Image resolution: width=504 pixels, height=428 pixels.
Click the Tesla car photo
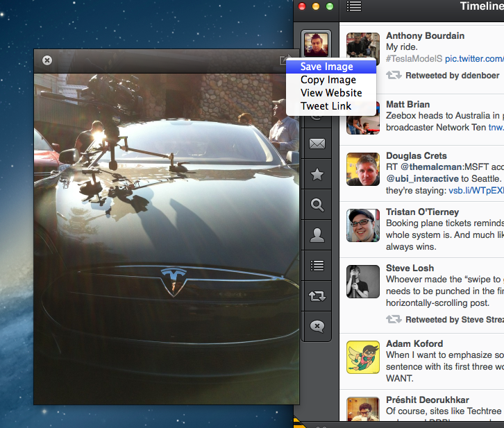[x=167, y=239]
